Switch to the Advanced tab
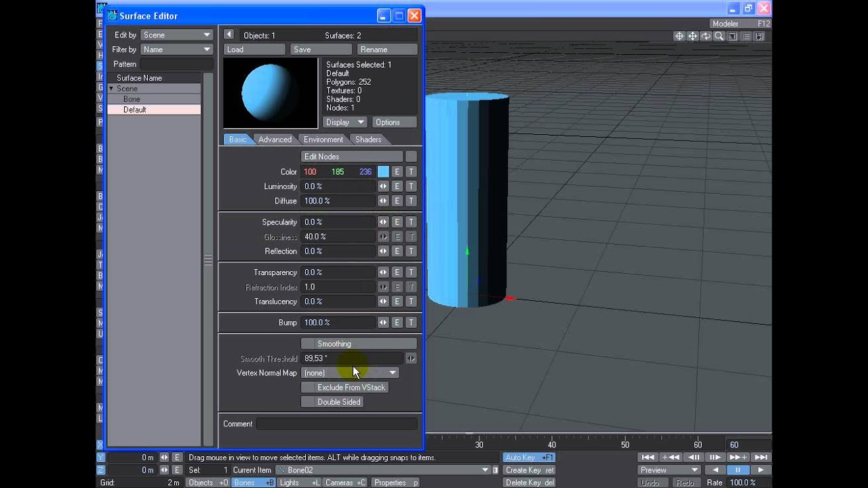Image resolution: width=868 pixels, height=488 pixels. (275, 140)
